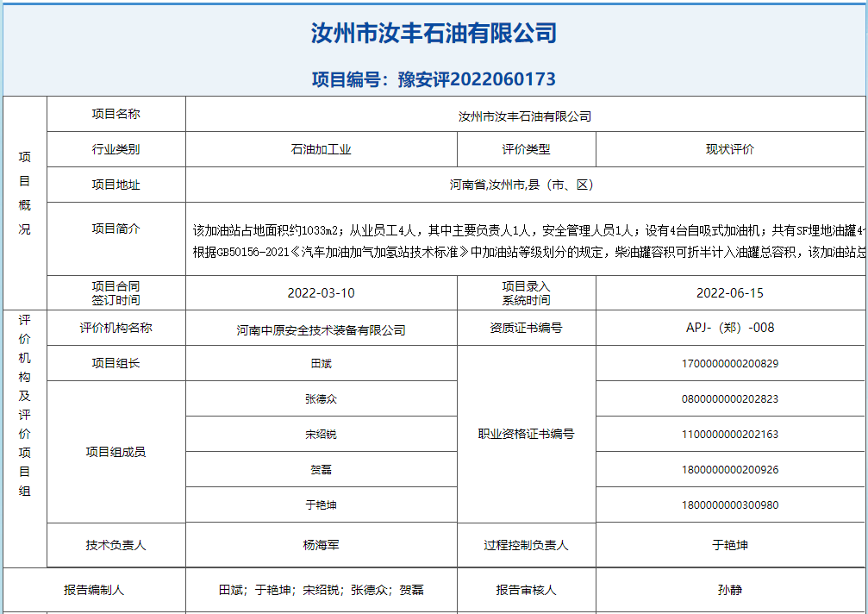Click the 项目概况 vertical section header
The image size is (868, 614).
click(x=25, y=192)
